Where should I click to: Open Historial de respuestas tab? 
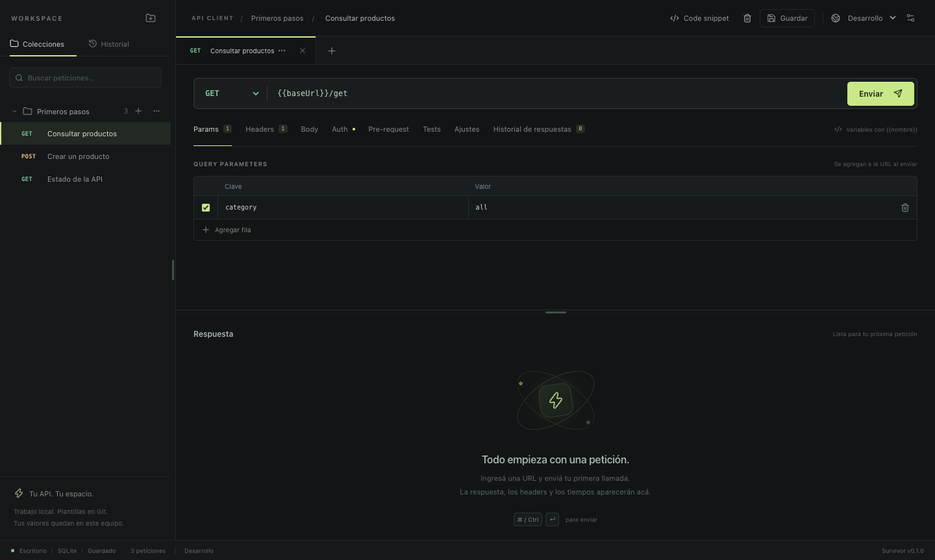tap(539, 129)
